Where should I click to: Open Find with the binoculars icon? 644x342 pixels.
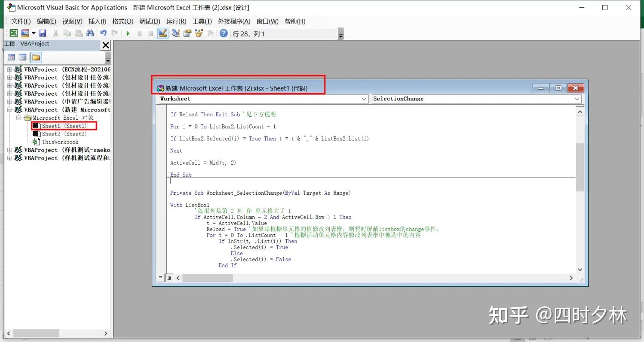[90, 33]
